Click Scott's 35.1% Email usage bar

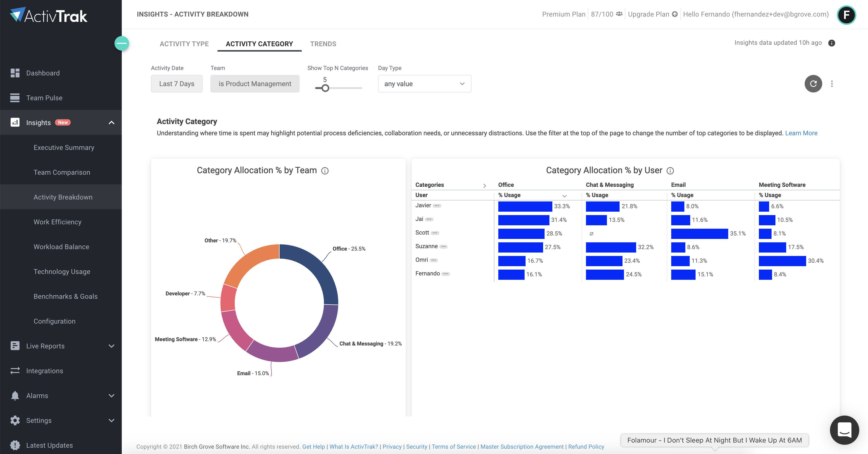[x=699, y=234]
